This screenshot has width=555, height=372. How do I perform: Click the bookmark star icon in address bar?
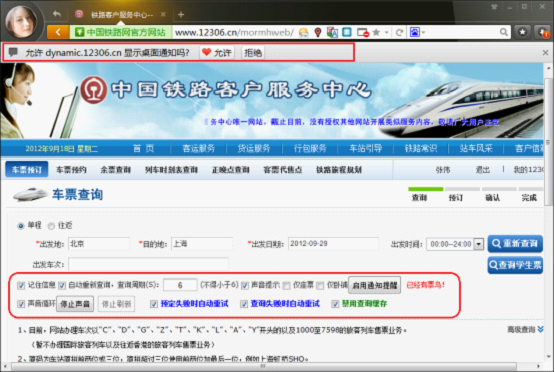[376, 33]
